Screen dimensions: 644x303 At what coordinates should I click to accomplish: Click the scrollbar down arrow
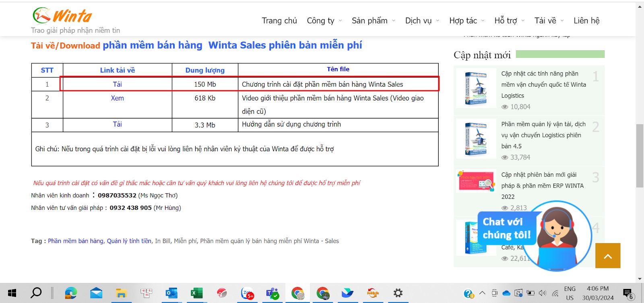[x=640, y=279]
